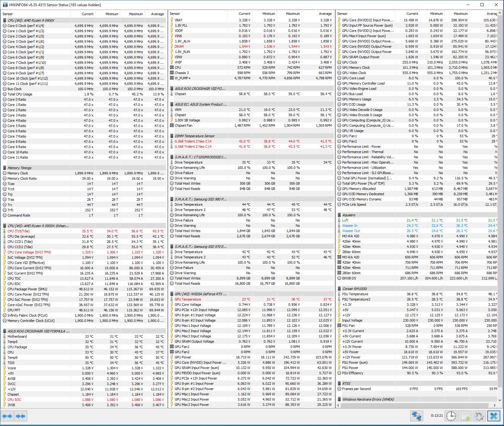Click the chip icon of CPU [#0]: AMD Ryzen 9 5900X header
504x426 pixels.
click(x=5, y=20)
